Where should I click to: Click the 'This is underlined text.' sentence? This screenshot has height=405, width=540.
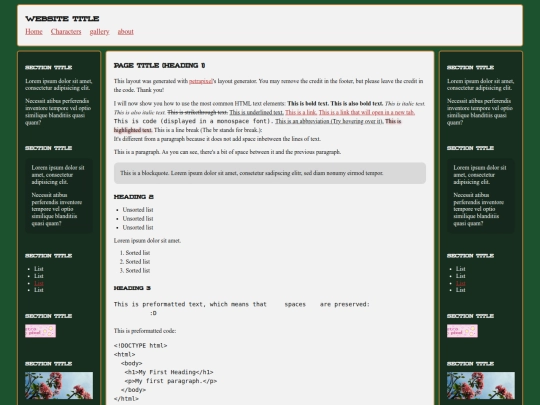(x=257, y=112)
